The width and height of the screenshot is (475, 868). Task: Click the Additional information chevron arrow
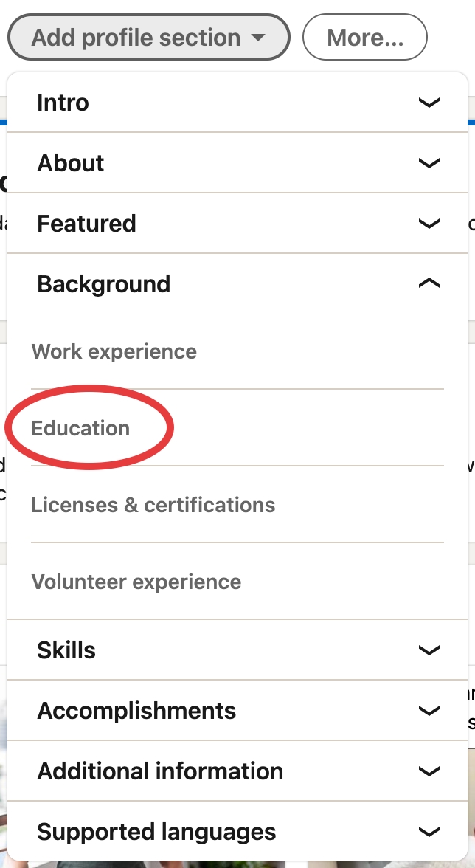(x=429, y=771)
